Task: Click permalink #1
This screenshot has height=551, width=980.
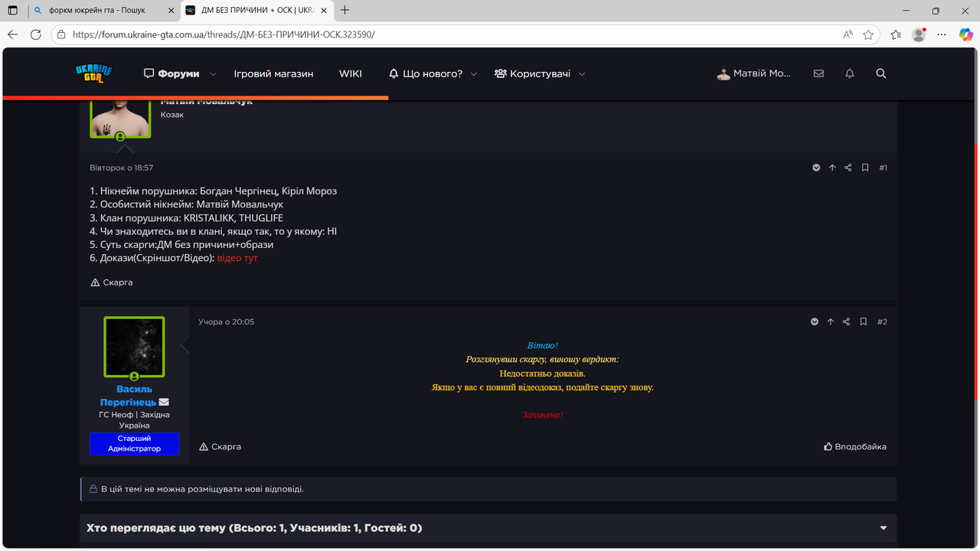Action: [x=883, y=168]
